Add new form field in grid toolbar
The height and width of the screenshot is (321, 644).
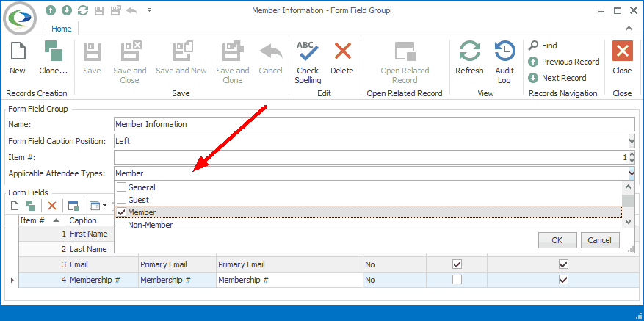pyautogui.click(x=15, y=206)
